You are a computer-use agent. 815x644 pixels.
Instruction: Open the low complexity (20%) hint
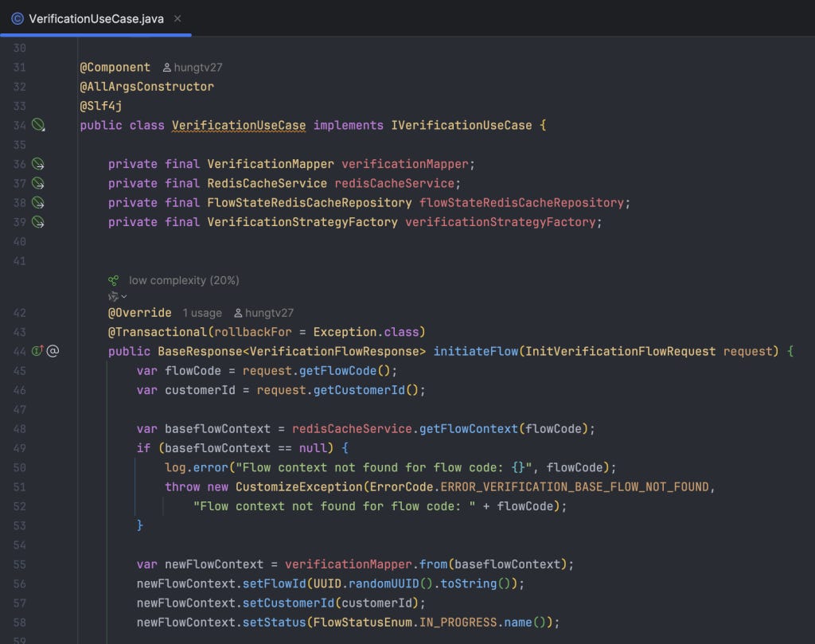coord(184,280)
